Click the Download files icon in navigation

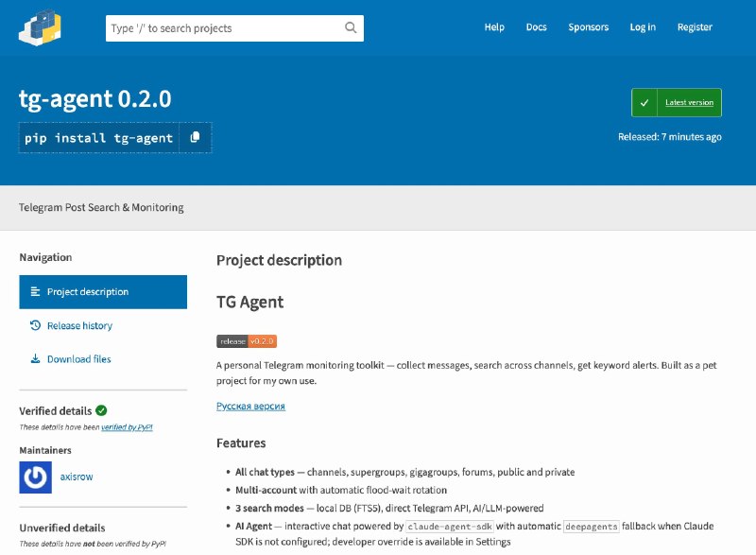pyautogui.click(x=36, y=358)
